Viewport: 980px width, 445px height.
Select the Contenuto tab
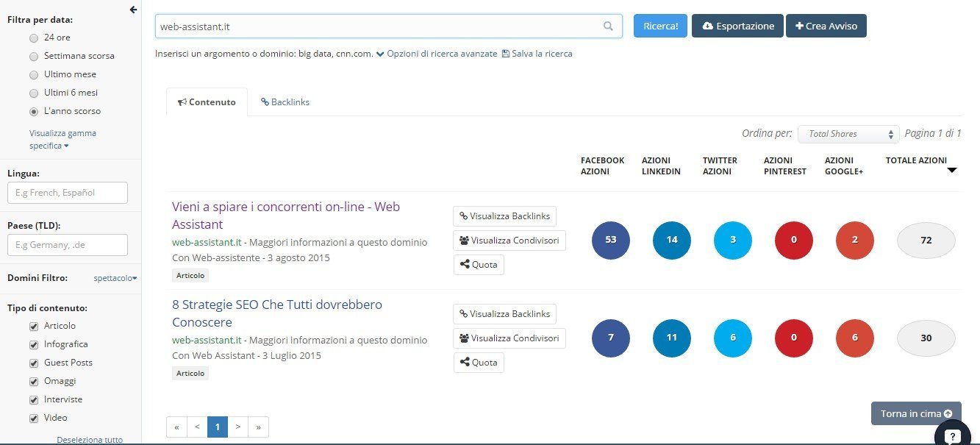pyautogui.click(x=207, y=102)
